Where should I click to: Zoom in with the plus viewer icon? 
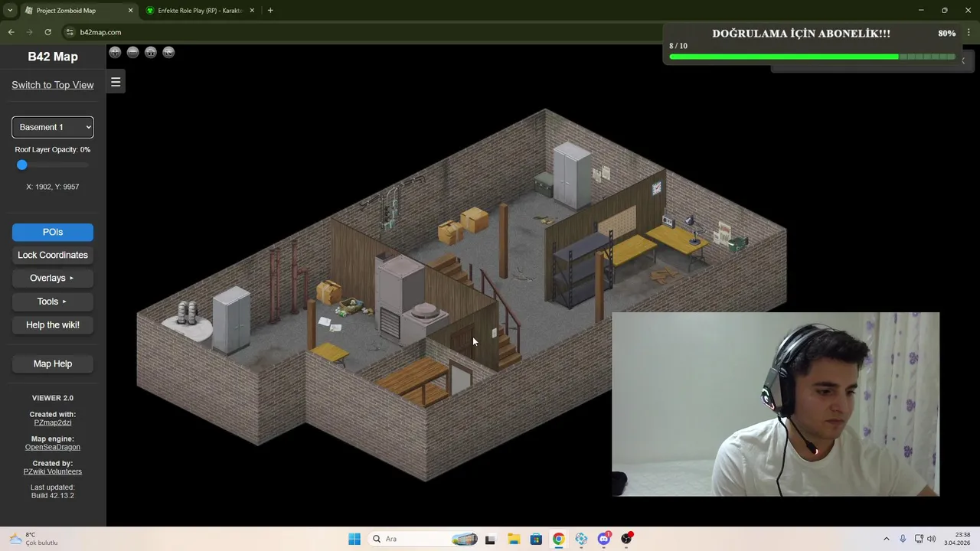[115, 52]
